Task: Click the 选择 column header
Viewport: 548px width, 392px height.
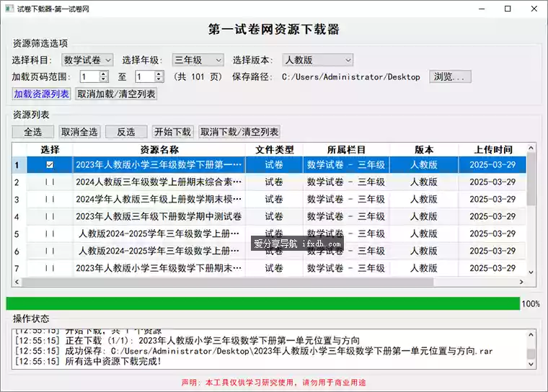Action: click(x=50, y=150)
